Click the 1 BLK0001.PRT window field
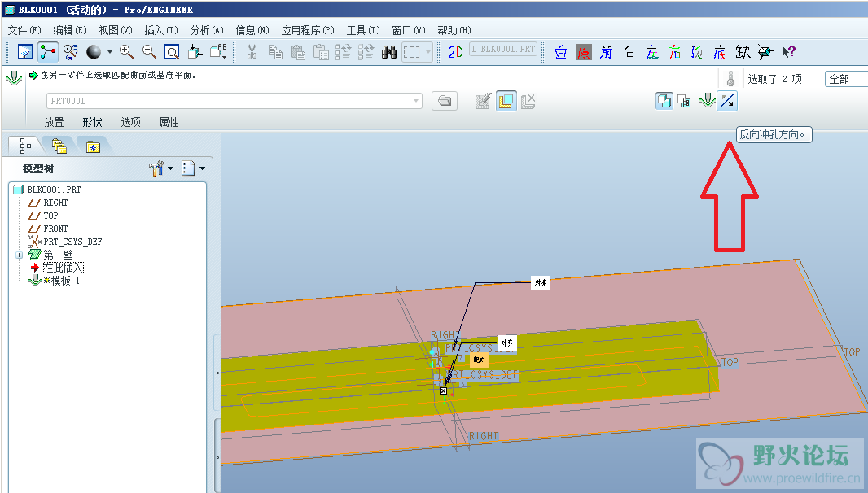The width and height of the screenshot is (868, 493). tap(502, 50)
